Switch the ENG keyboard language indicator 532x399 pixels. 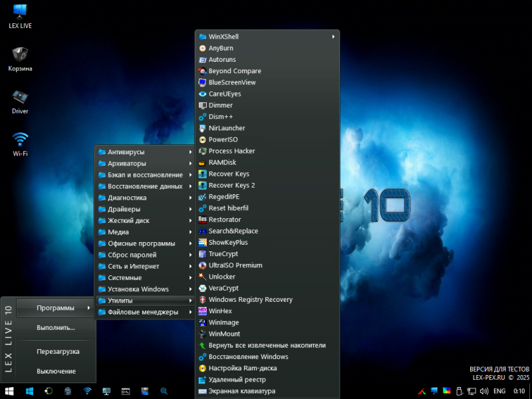[x=499, y=391]
